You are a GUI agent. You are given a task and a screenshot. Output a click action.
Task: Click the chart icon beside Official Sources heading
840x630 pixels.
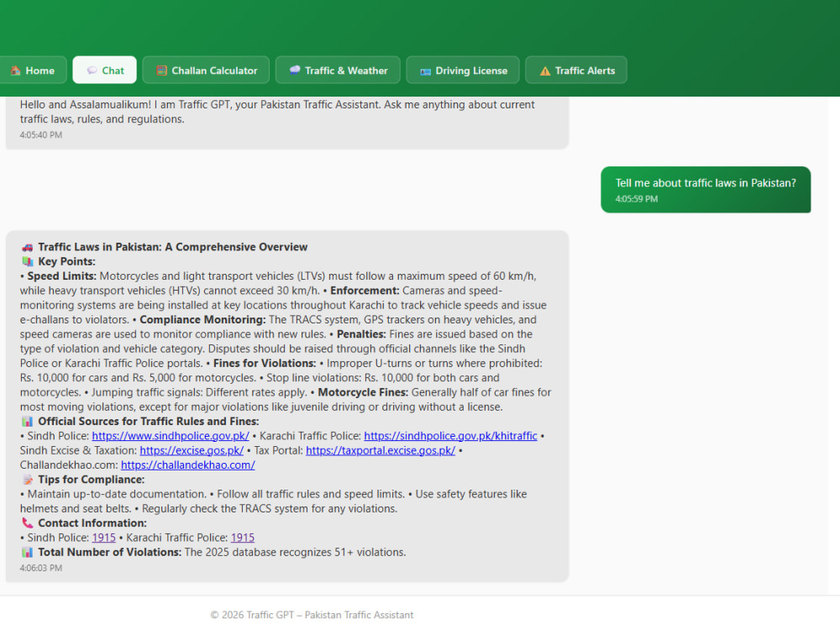coord(28,421)
